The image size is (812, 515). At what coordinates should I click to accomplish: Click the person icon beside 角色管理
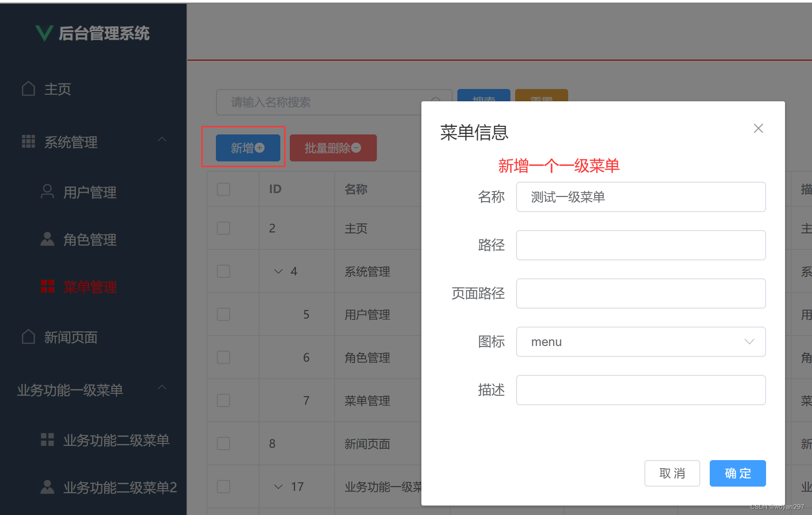tap(47, 239)
